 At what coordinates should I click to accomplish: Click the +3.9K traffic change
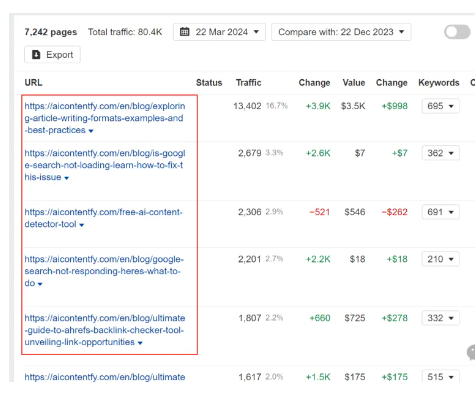point(318,106)
